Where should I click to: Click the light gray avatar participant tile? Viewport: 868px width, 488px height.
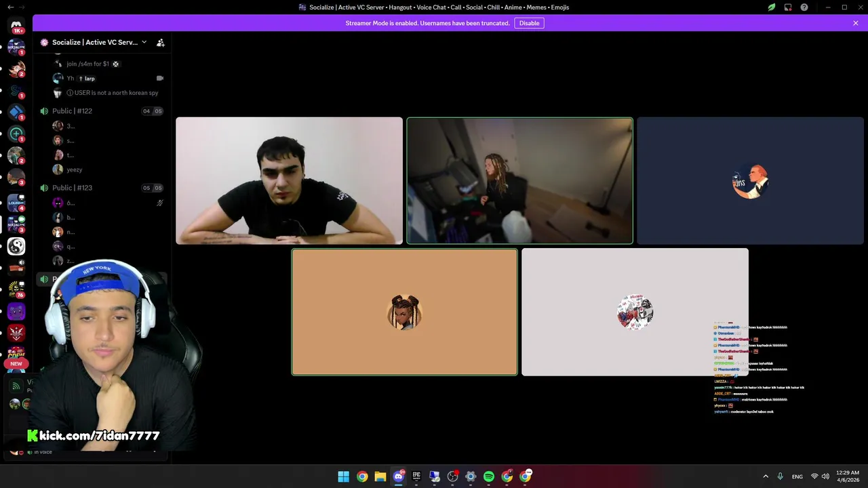tap(635, 312)
